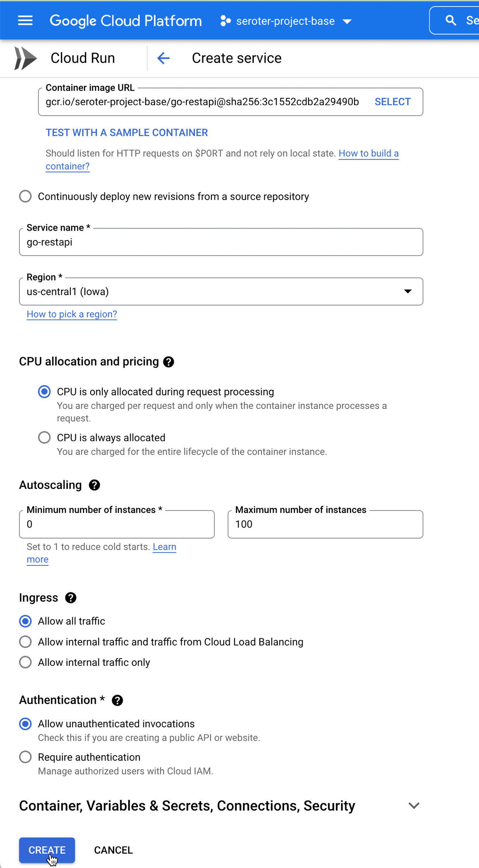The width and height of the screenshot is (479, 868).
Task: Enable continuous deploy from source repository
Action: point(25,196)
